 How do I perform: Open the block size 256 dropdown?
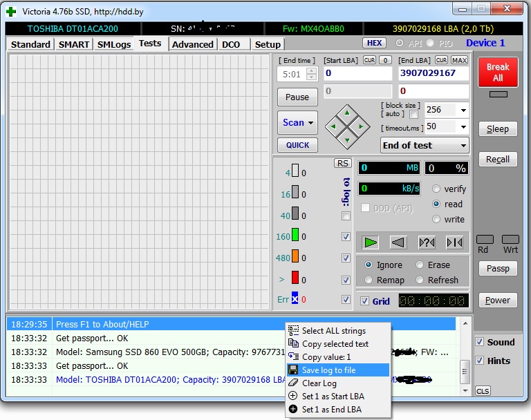point(463,110)
